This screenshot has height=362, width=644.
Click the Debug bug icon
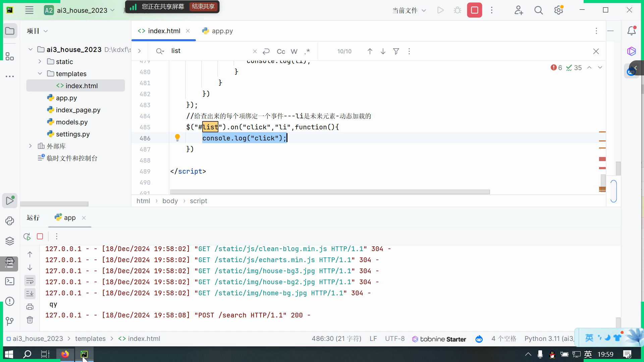coord(458,10)
